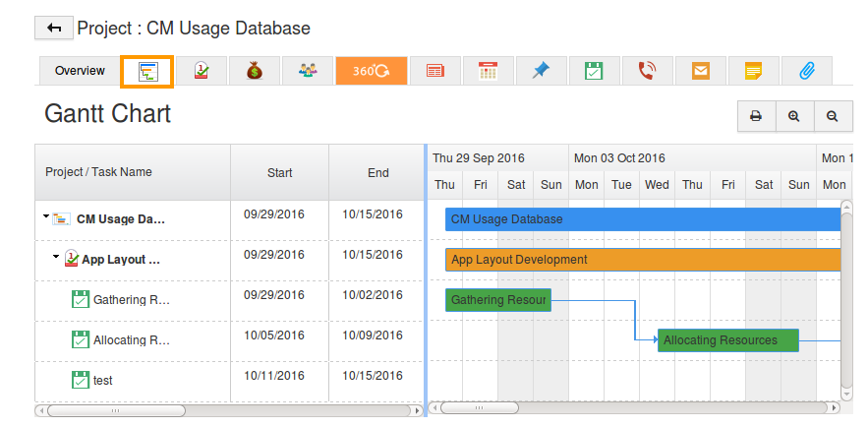The width and height of the screenshot is (868, 427).
Task: Open the green tasks checkmark tab
Action: point(594,71)
